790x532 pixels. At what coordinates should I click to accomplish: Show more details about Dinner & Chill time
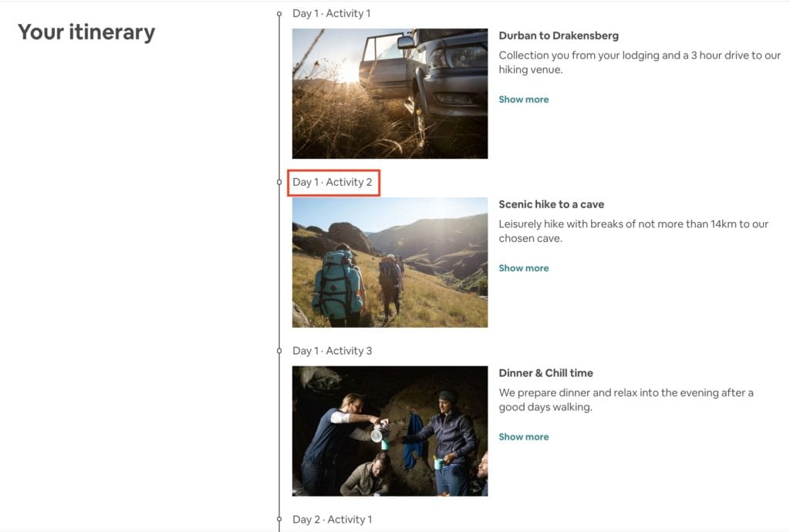click(524, 436)
